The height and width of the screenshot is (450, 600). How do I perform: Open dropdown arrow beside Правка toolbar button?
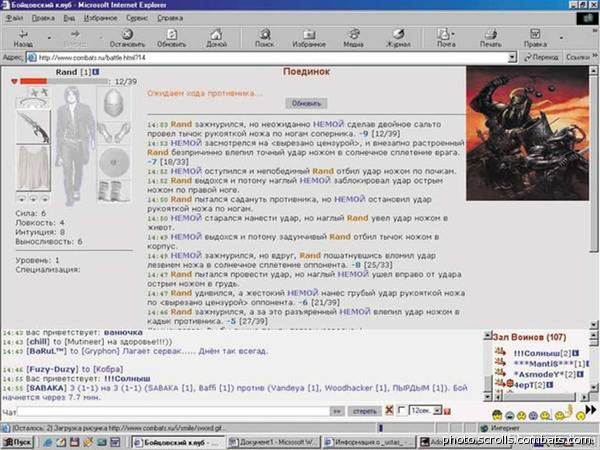[x=561, y=38]
